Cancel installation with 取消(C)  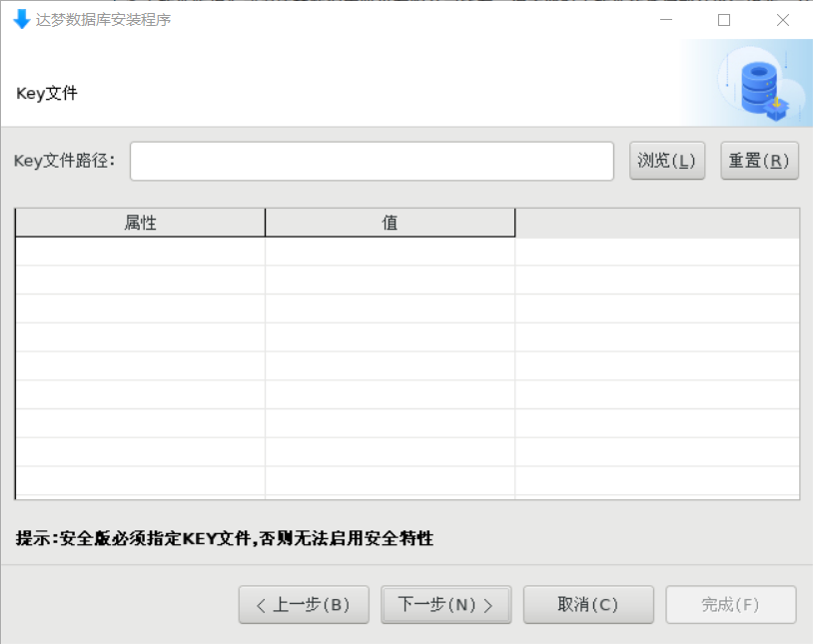click(x=588, y=605)
